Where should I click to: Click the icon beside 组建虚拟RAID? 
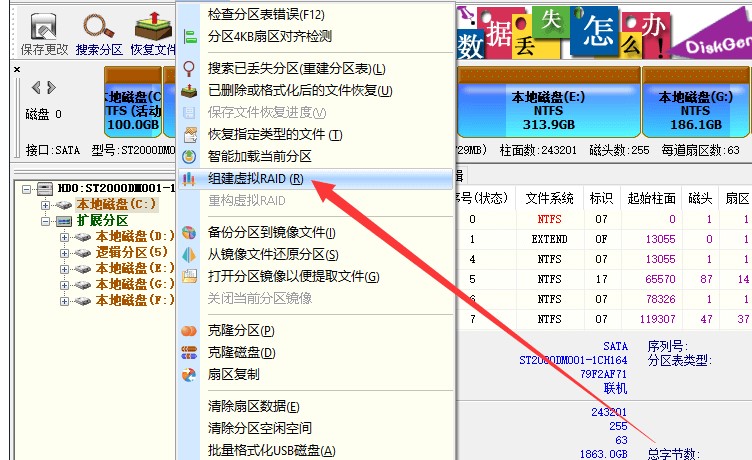pos(189,179)
